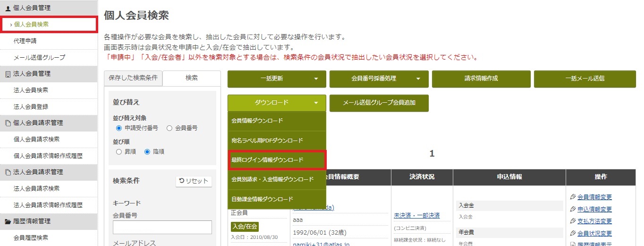Click the 操作 column header
The width and height of the screenshot is (644, 246).
click(x=601, y=177)
